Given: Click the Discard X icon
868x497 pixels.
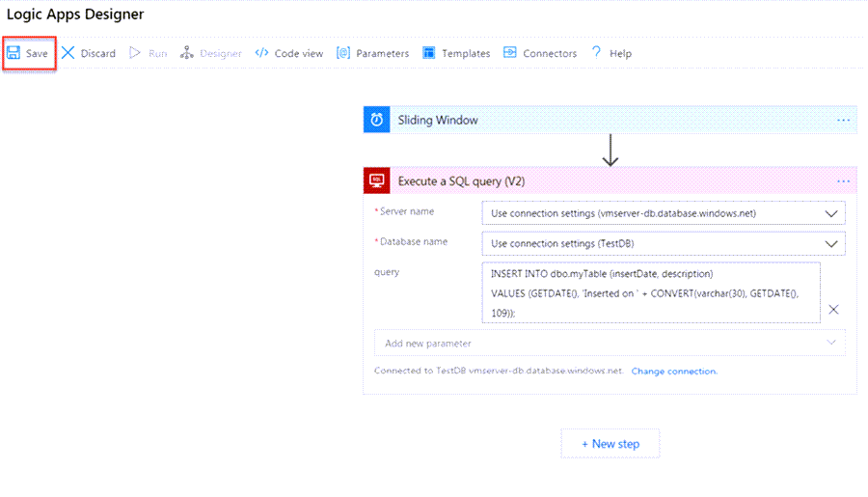Looking at the screenshot, I should click(x=68, y=53).
